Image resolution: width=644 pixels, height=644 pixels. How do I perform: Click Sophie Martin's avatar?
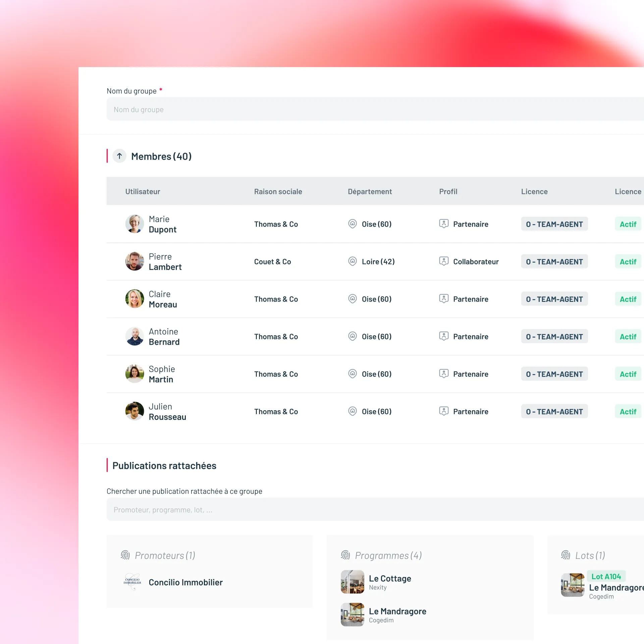pyautogui.click(x=135, y=374)
